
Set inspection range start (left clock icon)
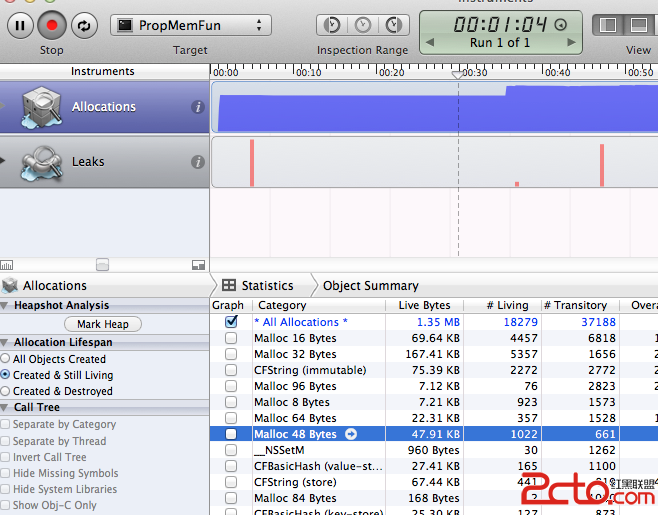(332, 26)
